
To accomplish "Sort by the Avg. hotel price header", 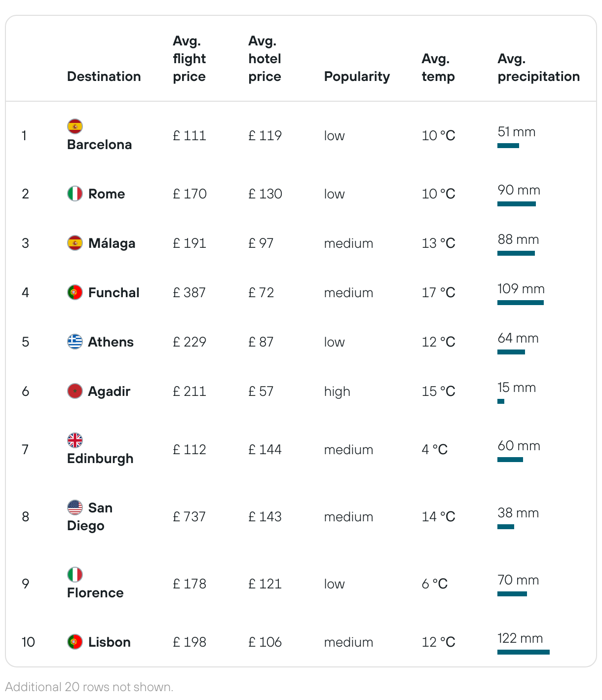I will 265,59.
